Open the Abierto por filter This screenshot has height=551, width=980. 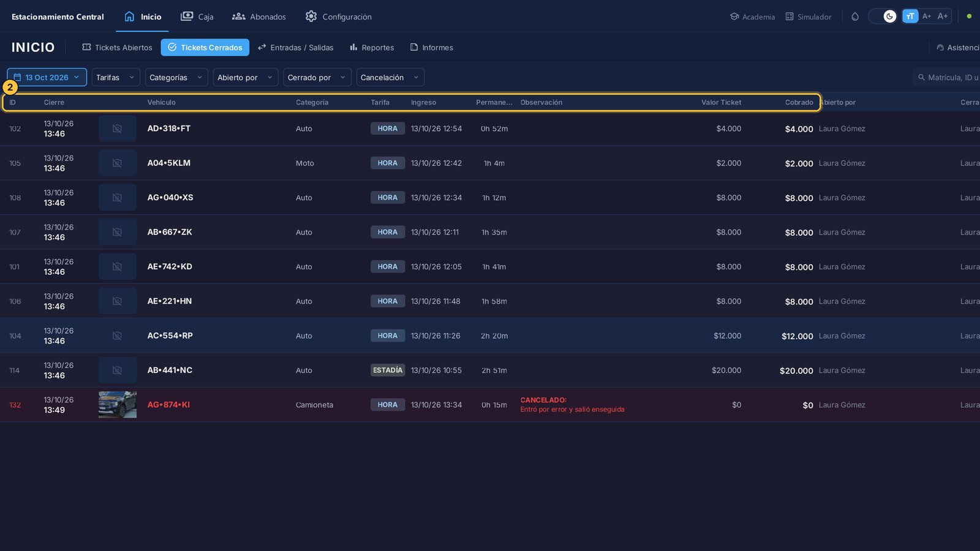245,78
